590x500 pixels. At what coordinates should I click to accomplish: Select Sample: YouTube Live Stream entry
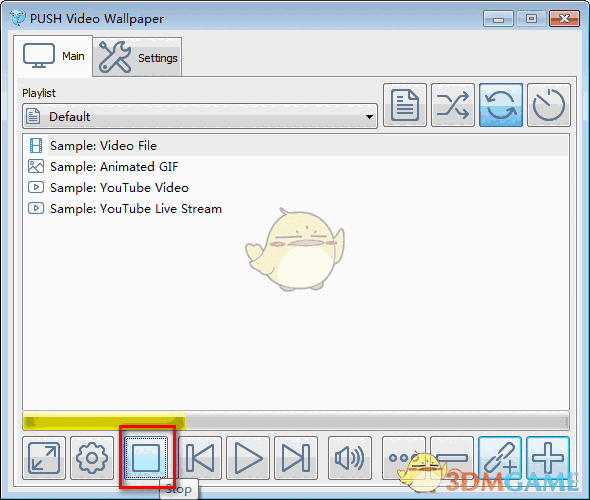coord(296,208)
